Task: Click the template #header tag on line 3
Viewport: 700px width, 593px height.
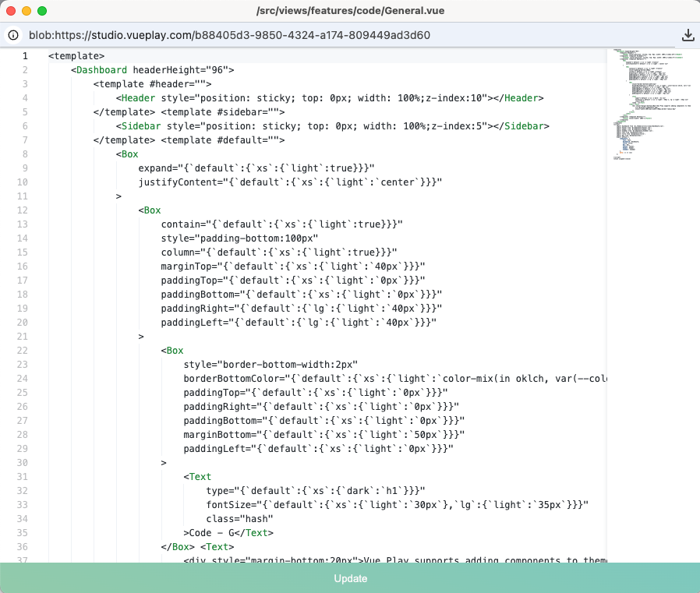Action: click(x=152, y=84)
